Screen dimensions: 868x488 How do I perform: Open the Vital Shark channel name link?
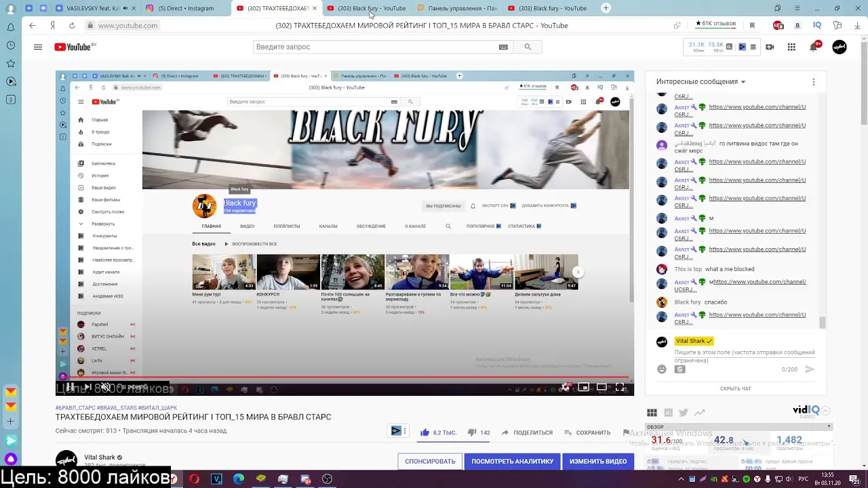[x=100, y=457]
